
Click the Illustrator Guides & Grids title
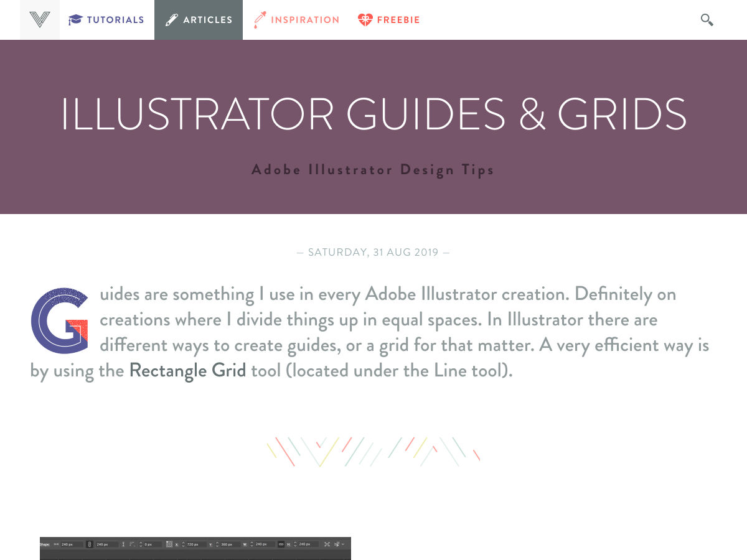pyautogui.click(x=374, y=114)
